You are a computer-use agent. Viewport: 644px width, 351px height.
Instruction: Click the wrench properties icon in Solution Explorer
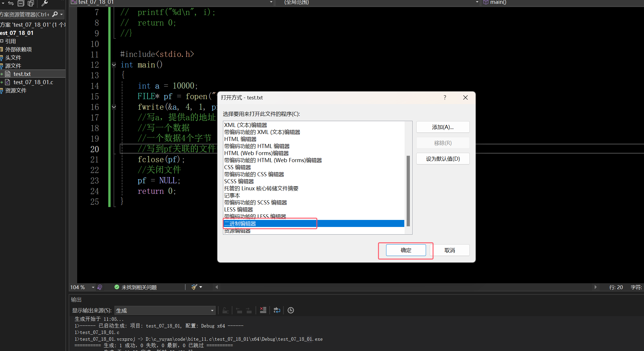45,3
